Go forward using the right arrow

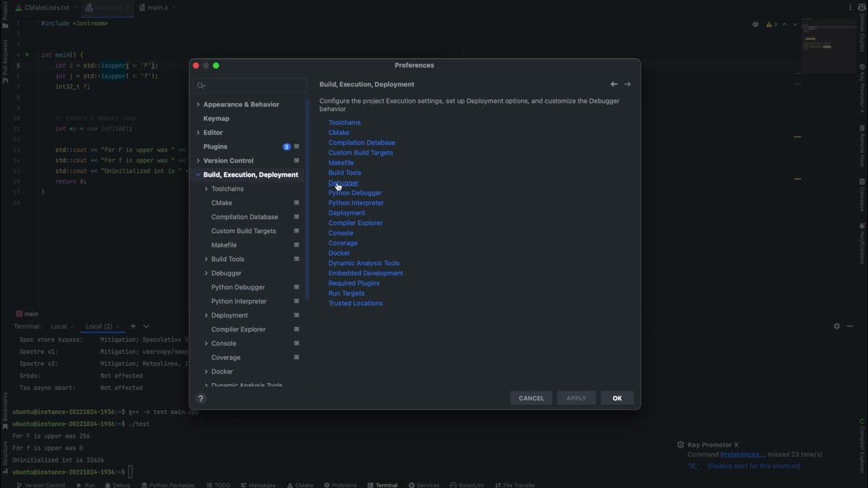tap(627, 84)
